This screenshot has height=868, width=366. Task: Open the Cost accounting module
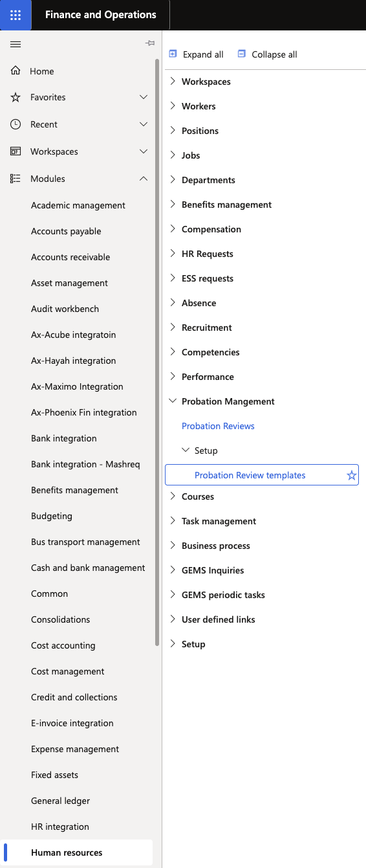click(63, 645)
